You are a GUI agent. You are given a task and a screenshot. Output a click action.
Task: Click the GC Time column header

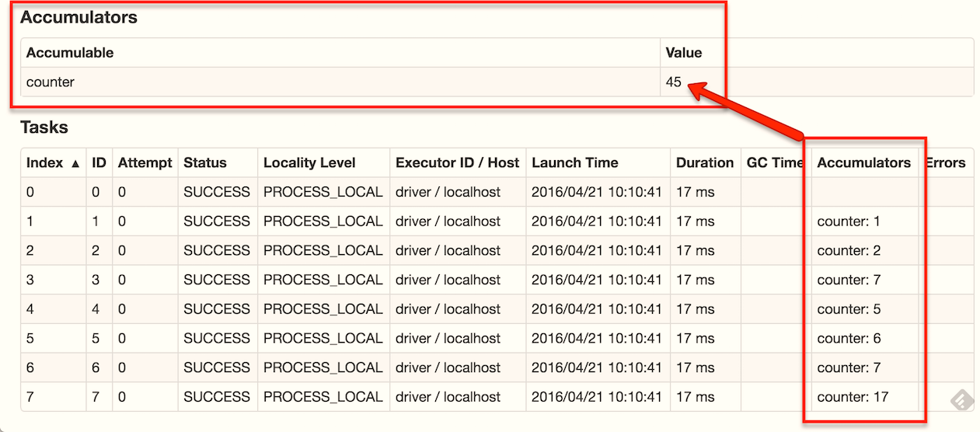click(775, 162)
